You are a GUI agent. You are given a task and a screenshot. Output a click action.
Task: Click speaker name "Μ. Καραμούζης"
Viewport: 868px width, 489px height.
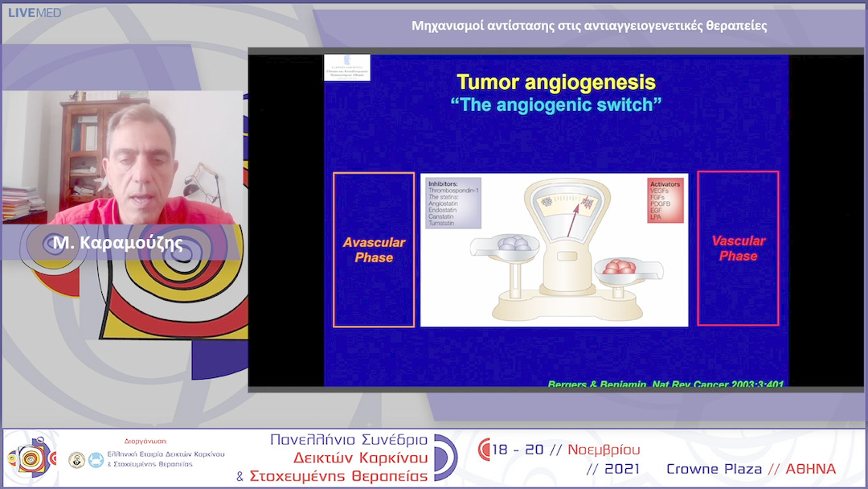click(x=117, y=243)
